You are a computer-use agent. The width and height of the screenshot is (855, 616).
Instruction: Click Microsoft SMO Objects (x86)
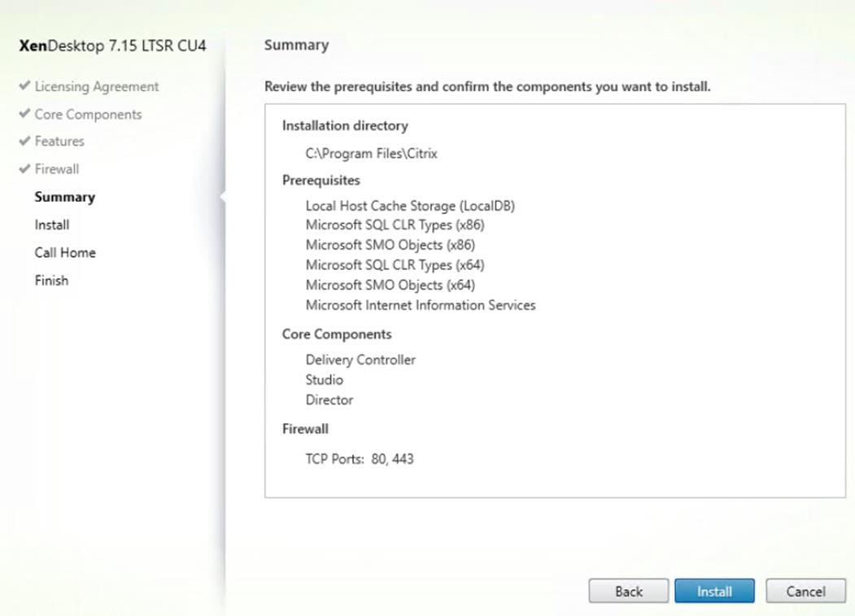click(390, 245)
